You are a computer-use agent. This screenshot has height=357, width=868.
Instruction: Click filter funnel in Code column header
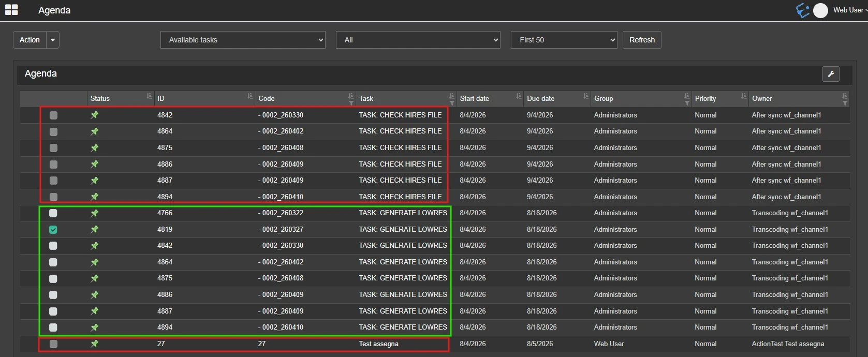pyautogui.click(x=351, y=103)
